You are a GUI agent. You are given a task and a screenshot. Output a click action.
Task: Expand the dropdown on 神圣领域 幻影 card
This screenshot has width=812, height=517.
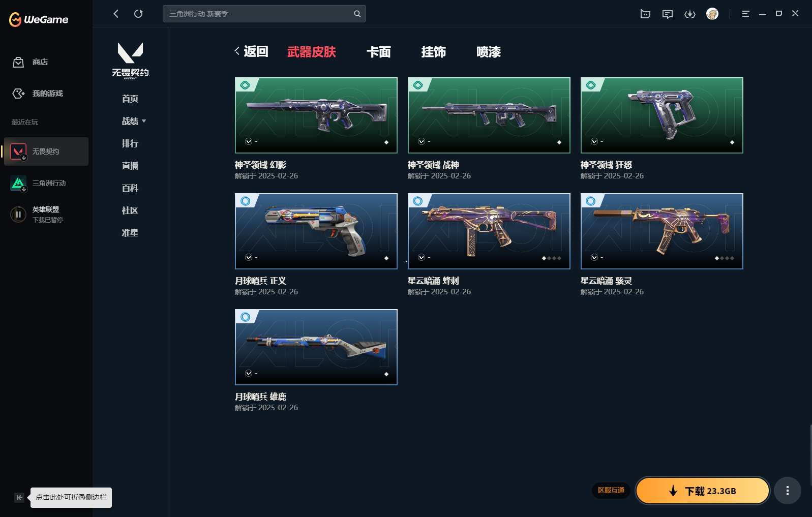pyautogui.click(x=249, y=141)
